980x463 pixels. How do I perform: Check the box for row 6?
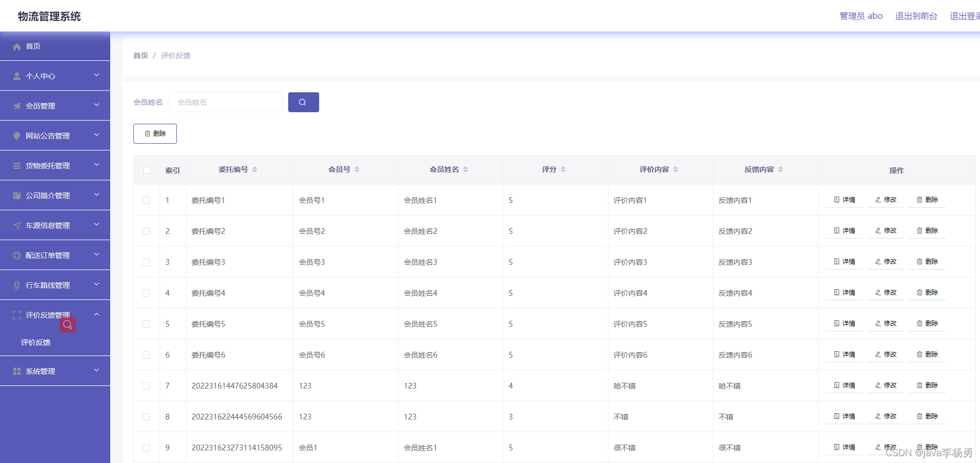[146, 355]
